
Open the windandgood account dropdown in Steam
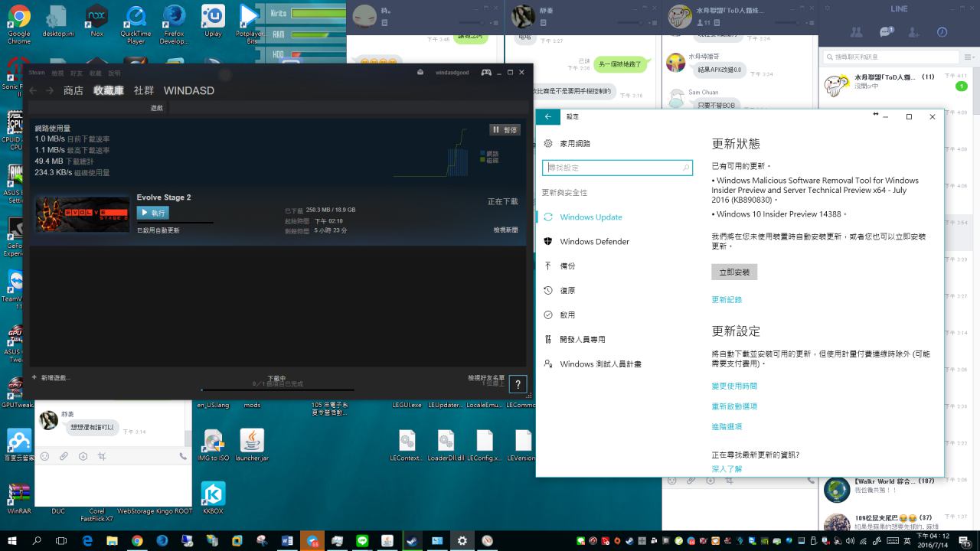[452, 73]
